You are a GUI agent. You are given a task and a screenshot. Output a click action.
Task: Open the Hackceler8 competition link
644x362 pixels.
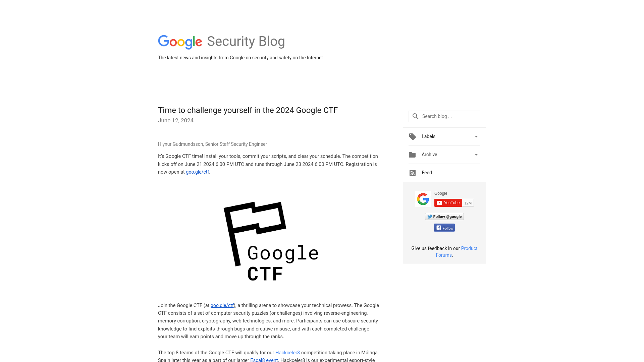click(x=287, y=352)
